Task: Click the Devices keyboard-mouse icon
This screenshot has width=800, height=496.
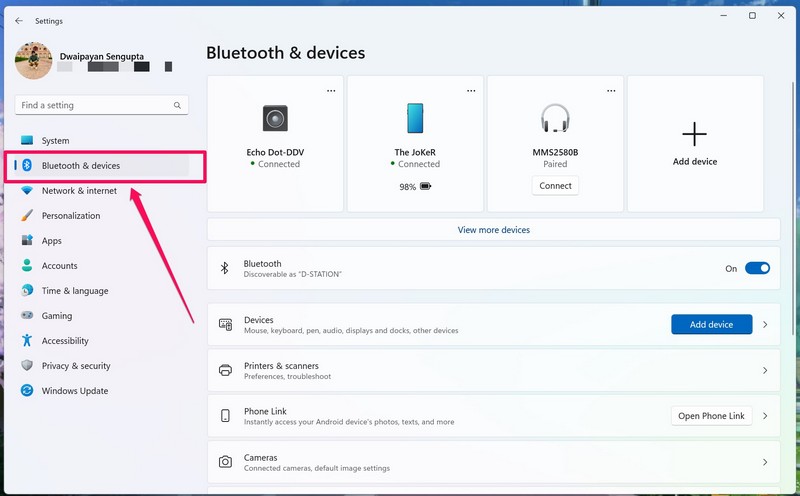Action: (x=225, y=325)
